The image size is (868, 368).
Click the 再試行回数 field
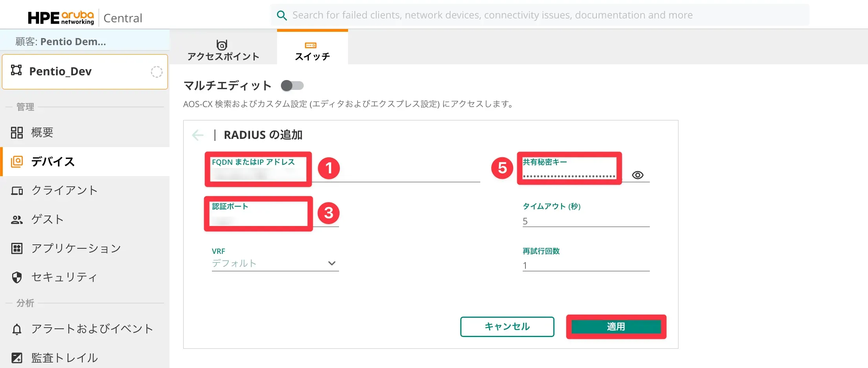pyautogui.click(x=585, y=266)
